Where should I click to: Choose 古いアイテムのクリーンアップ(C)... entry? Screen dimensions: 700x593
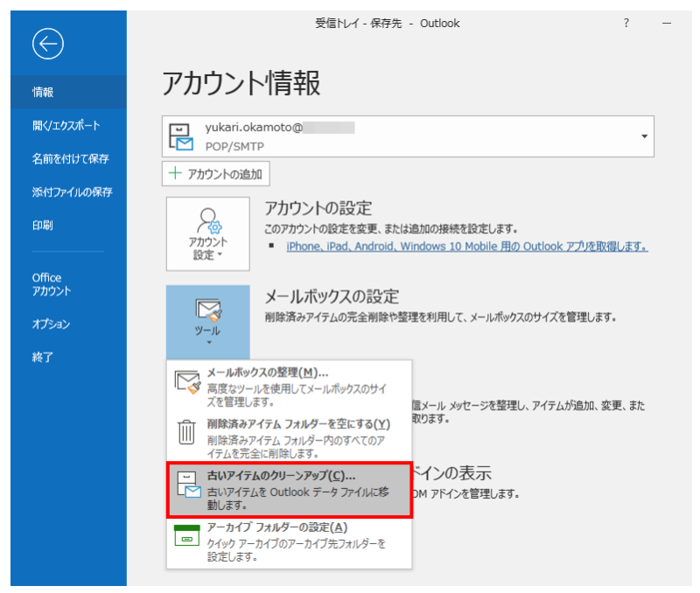[290, 490]
